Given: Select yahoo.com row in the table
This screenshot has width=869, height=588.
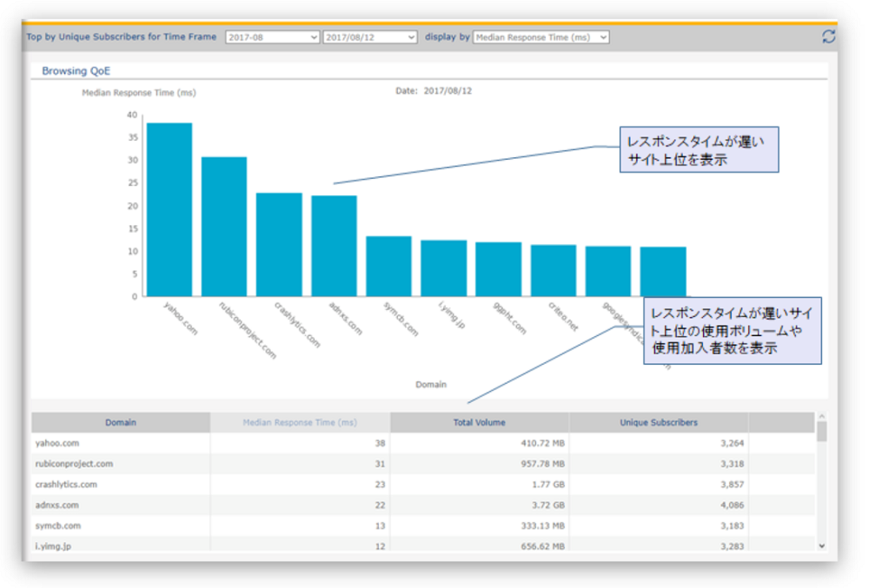Looking at the screenshot, I should pyautogui.click(x=423, y=443).
